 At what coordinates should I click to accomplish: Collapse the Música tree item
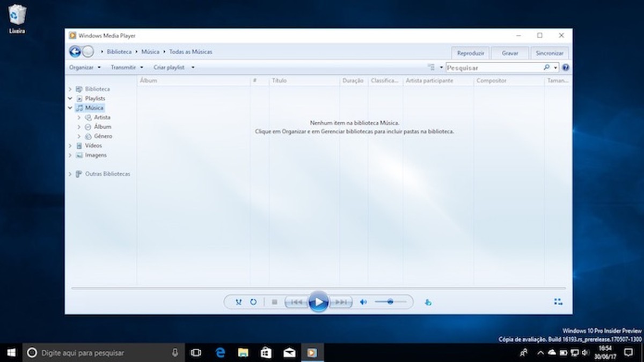pos(70,108)
